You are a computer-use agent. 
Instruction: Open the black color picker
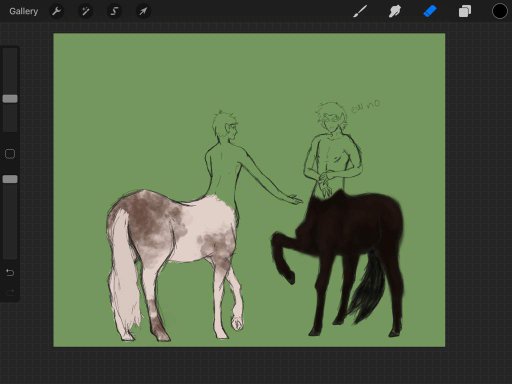click(499, 11)
